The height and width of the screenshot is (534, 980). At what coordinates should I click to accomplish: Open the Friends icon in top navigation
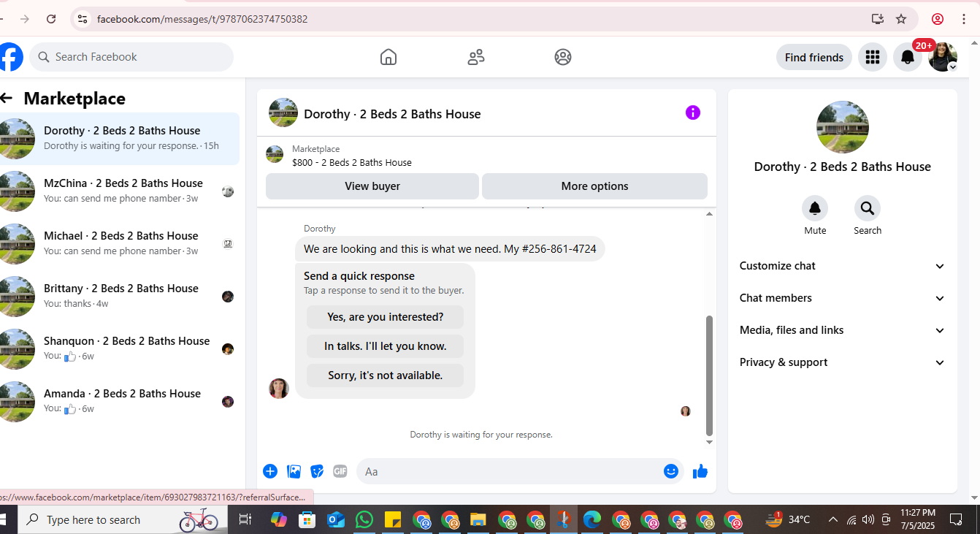pos(476,57)
